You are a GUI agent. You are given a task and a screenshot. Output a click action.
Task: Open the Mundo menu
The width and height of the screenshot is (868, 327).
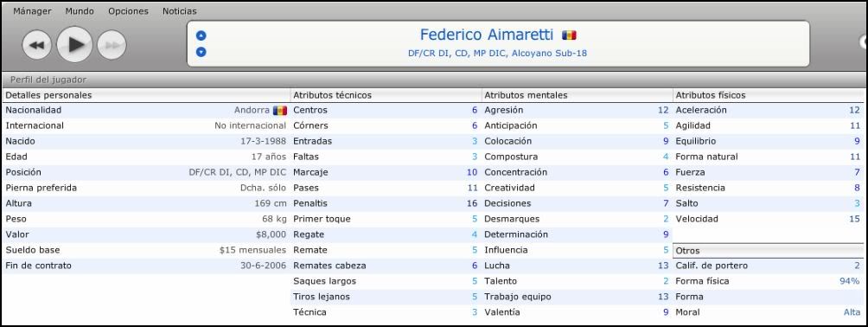pyautogui.click(x=80, y=11)
